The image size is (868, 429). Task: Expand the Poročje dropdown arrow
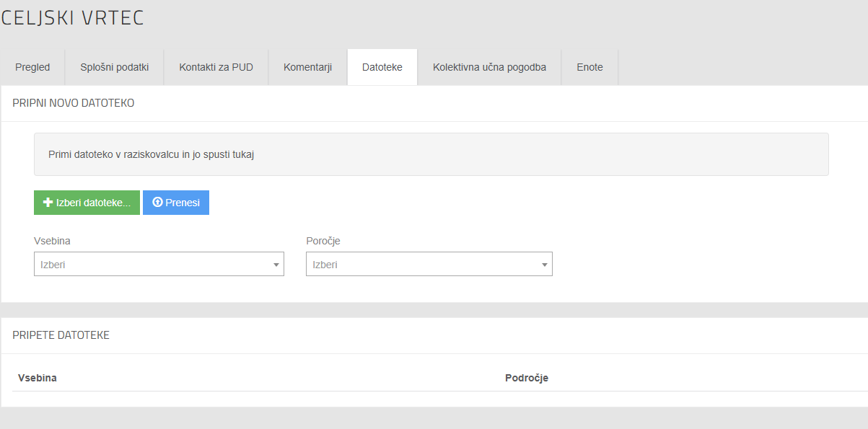(x=544, y=265)
